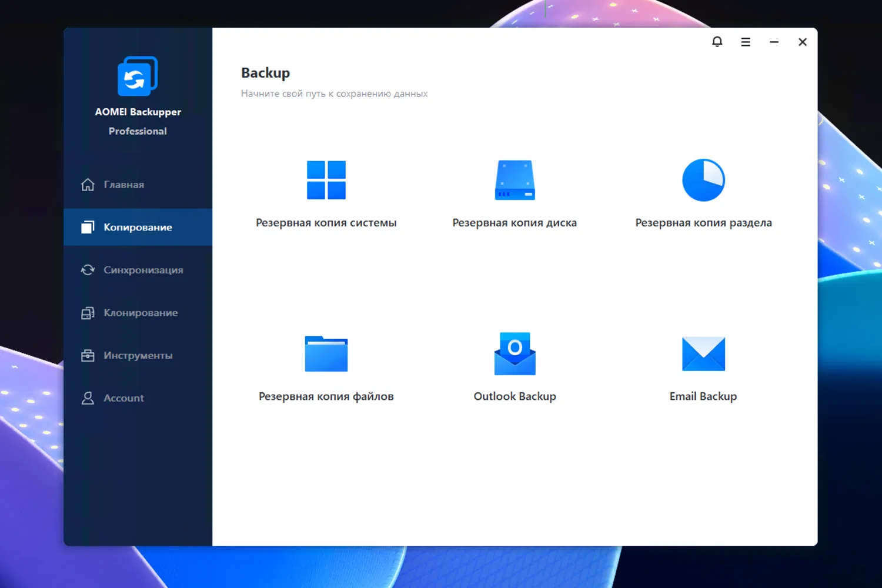Choose Резервная копия диска label
Screen dimensions: 882x588
tap(514, 223)
